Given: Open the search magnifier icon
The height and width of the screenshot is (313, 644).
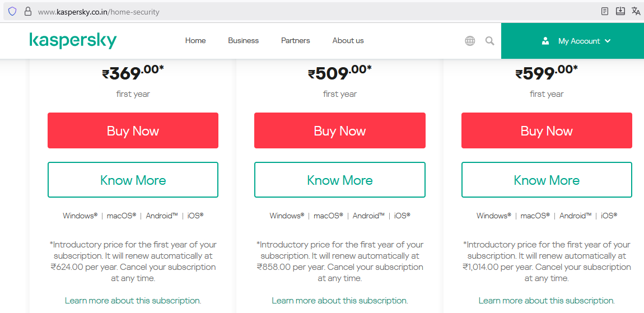Looking at the screenshot, I should pos(490,41).
